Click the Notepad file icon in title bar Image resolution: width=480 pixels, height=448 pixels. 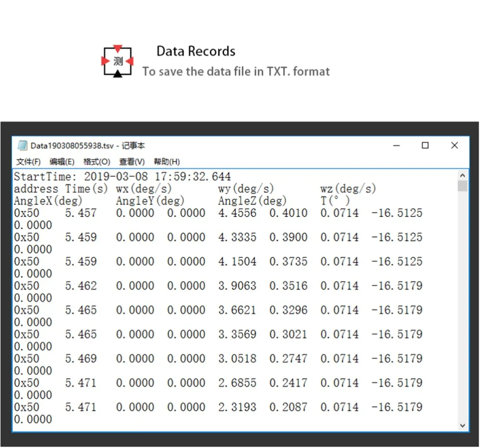[23, 145]
